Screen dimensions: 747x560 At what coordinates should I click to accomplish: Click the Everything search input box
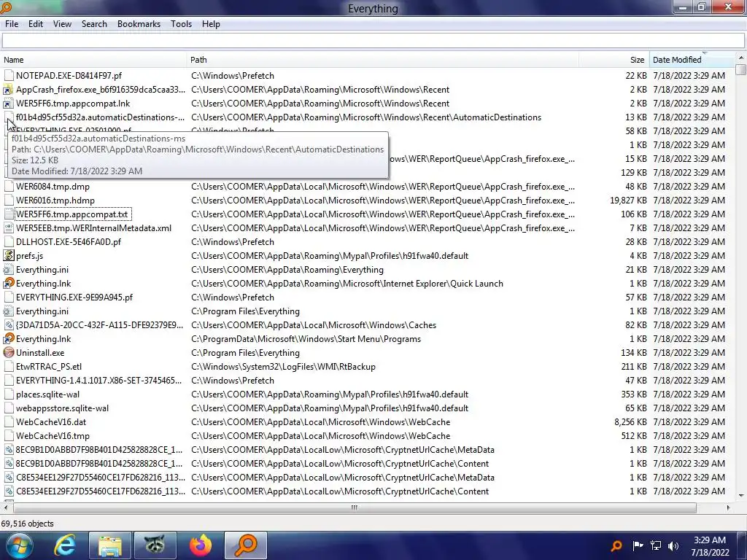coord(373,41)
